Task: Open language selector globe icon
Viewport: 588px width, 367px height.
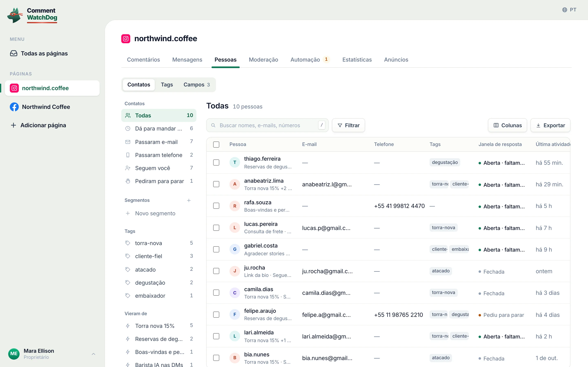Action: pyautogui.click(x=565, y=10)
